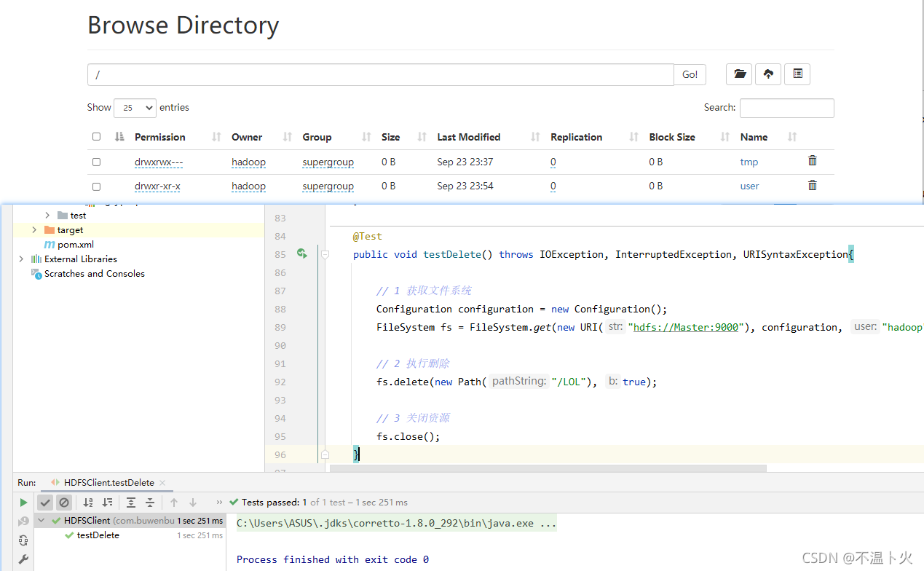Click "Process finished with exit code 0" text
924x571 pixels.
click(x=333, y=559)
